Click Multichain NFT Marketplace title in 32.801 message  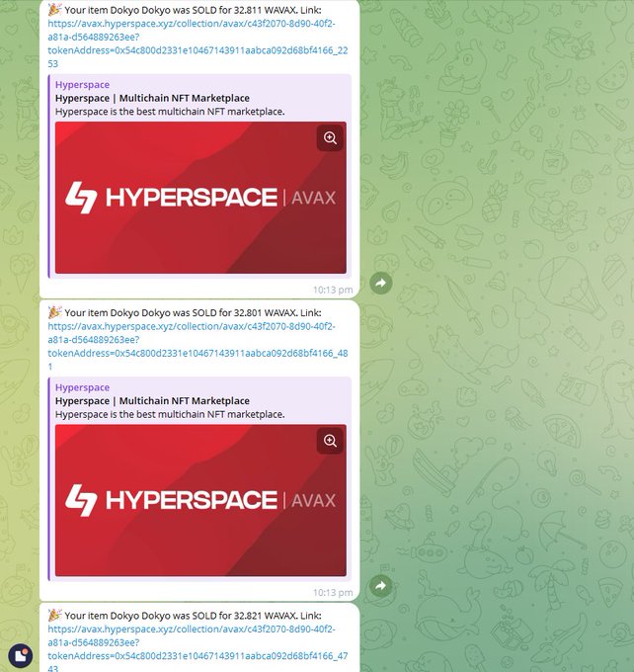152,401
